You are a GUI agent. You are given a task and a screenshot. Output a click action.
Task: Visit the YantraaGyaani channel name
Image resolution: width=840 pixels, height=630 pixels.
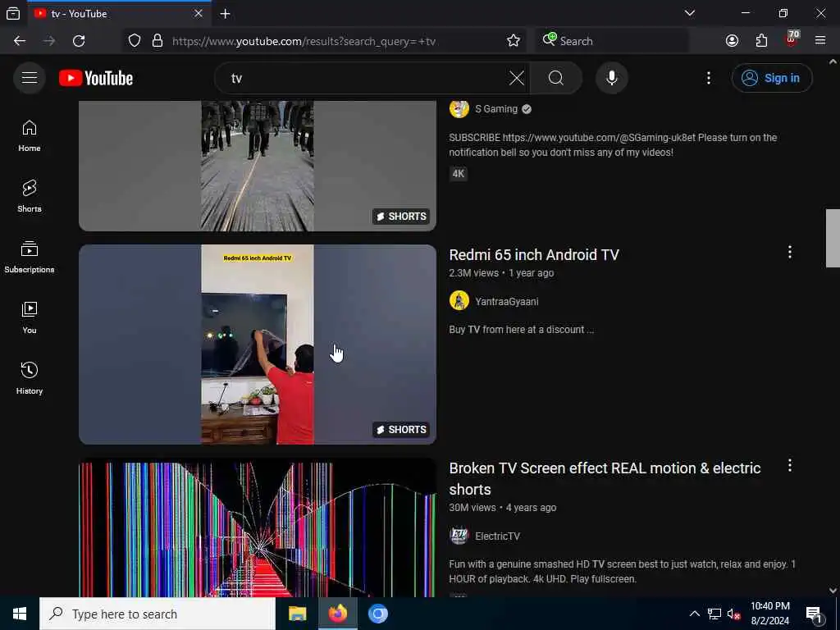pos(506,302)
